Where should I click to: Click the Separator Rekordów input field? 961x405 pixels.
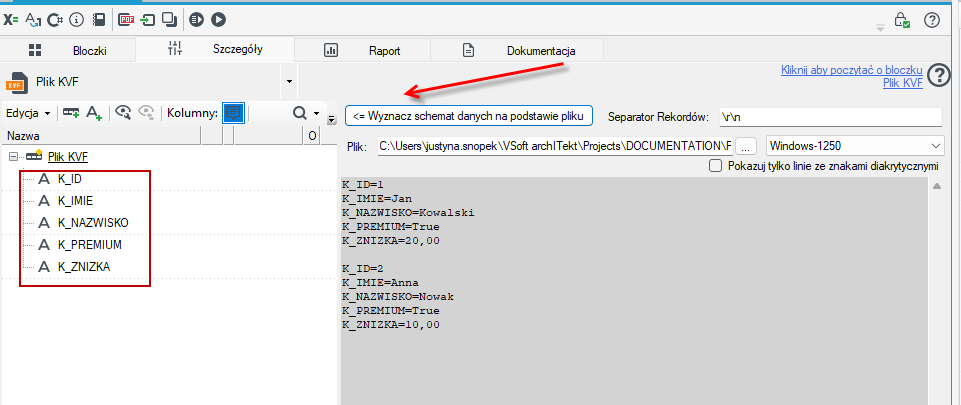(x=830, y=116)
